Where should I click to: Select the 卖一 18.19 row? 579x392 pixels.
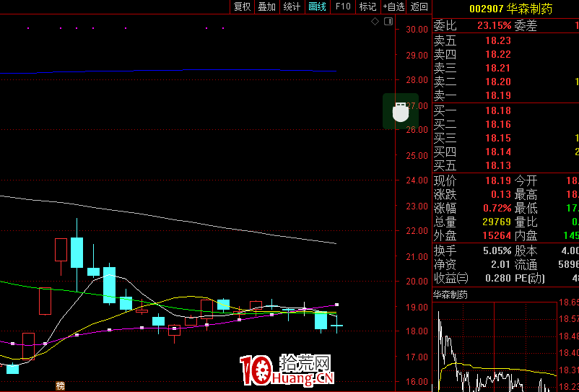click(505, 95)
